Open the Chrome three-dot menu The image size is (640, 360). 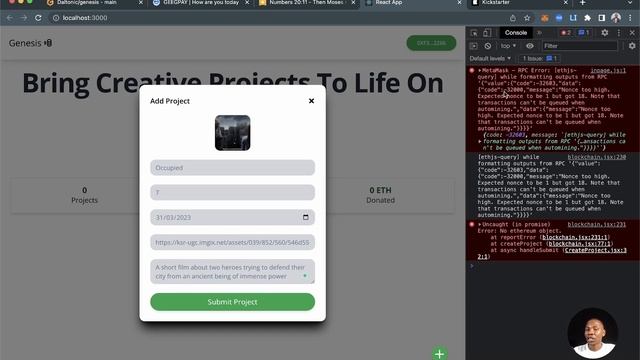tap(631, 18)
